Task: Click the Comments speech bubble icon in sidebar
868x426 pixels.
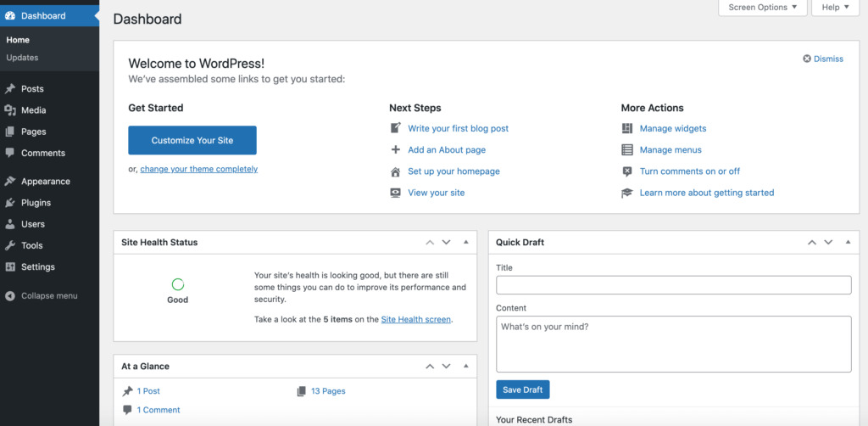Action: (x=10, y=153)
